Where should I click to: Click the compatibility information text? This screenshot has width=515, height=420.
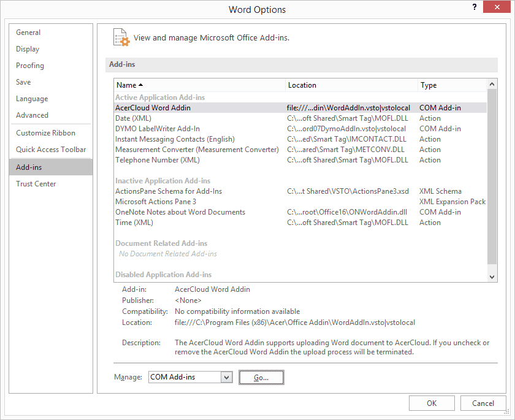click(237, 311)
